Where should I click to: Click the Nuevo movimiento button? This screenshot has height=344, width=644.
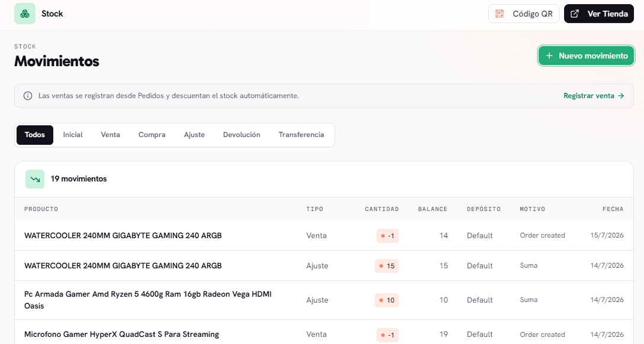[586, 56]
